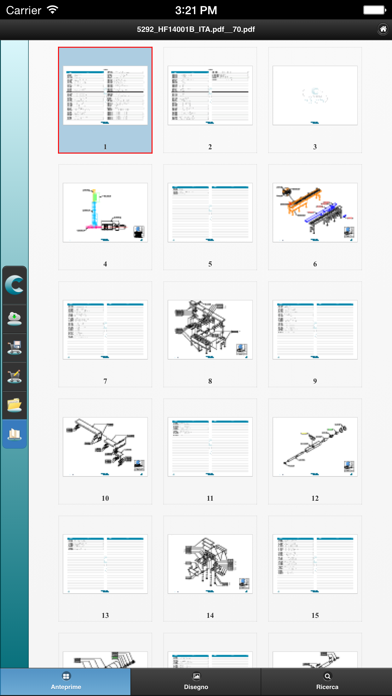Switch to the Disegno tab
The image size is (392, 696).
tap(196, 682)
